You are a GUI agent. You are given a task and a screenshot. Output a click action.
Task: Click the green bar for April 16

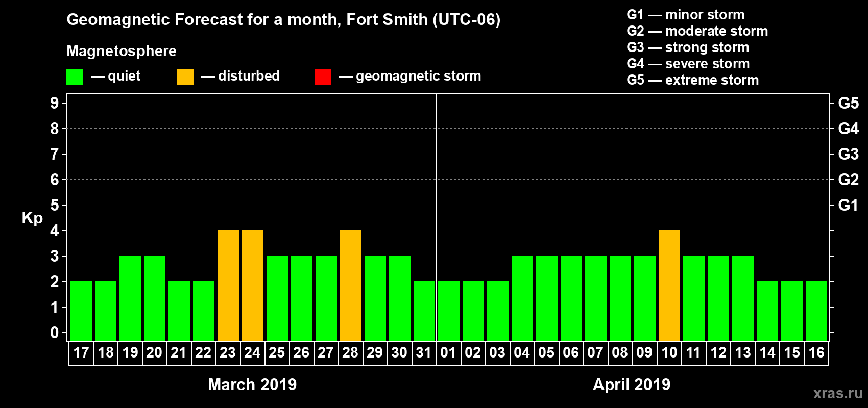click(x=816, y=311)
